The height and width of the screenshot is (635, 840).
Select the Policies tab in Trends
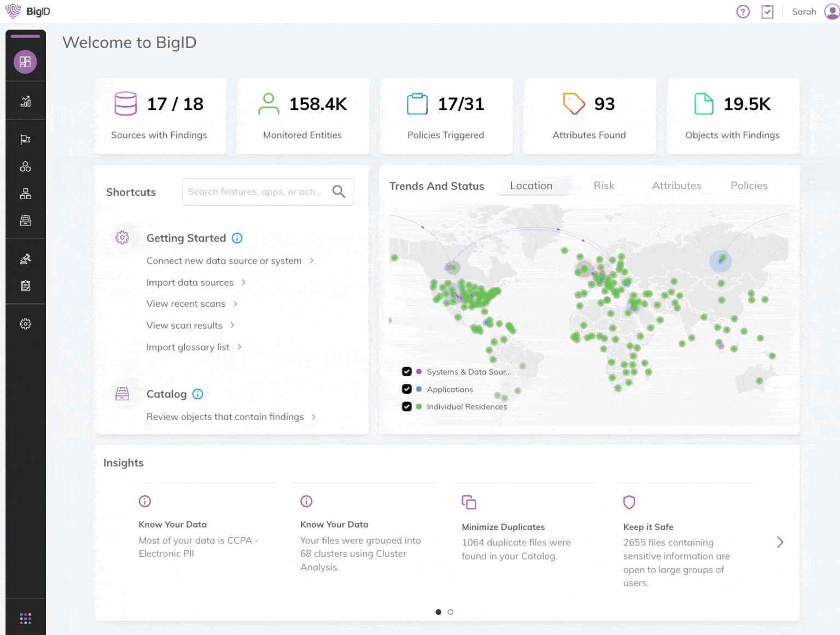pyautogui.click(x=749, y=186)
